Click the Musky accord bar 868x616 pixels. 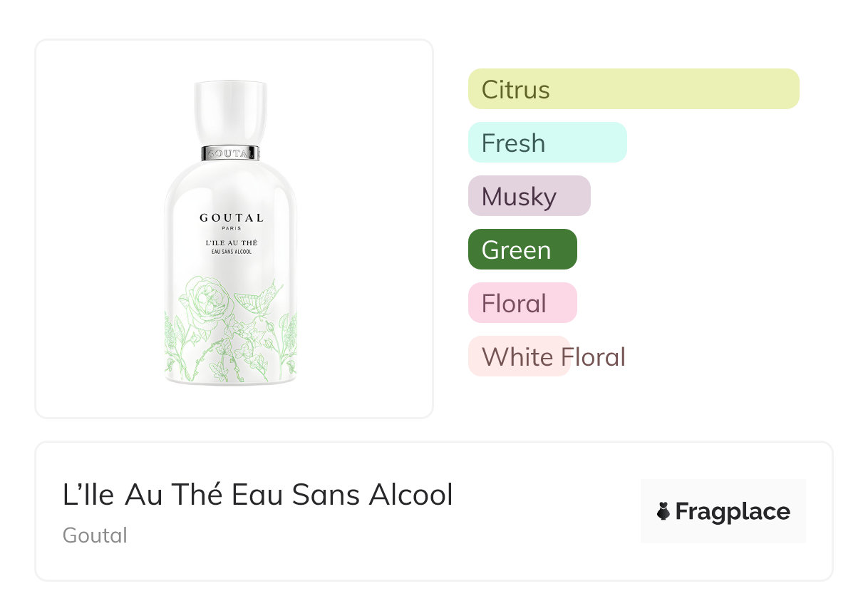tap(529, 196)
